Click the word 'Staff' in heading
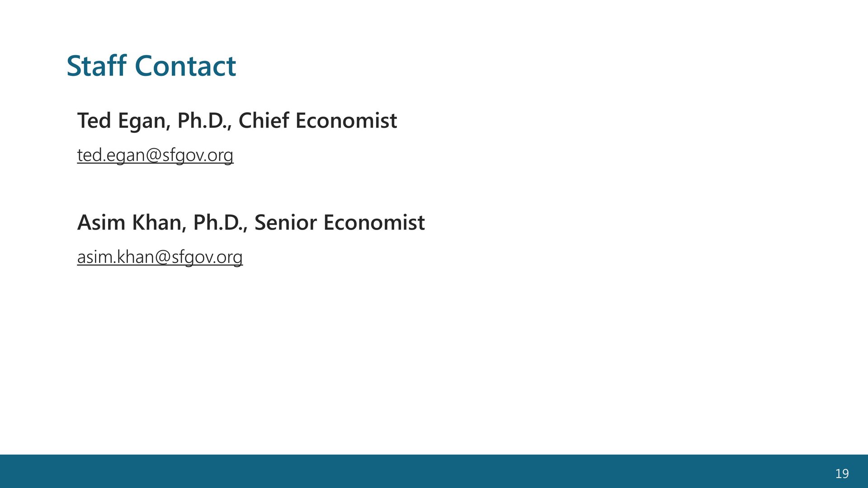The image size is (868, 488). [96, 66]
